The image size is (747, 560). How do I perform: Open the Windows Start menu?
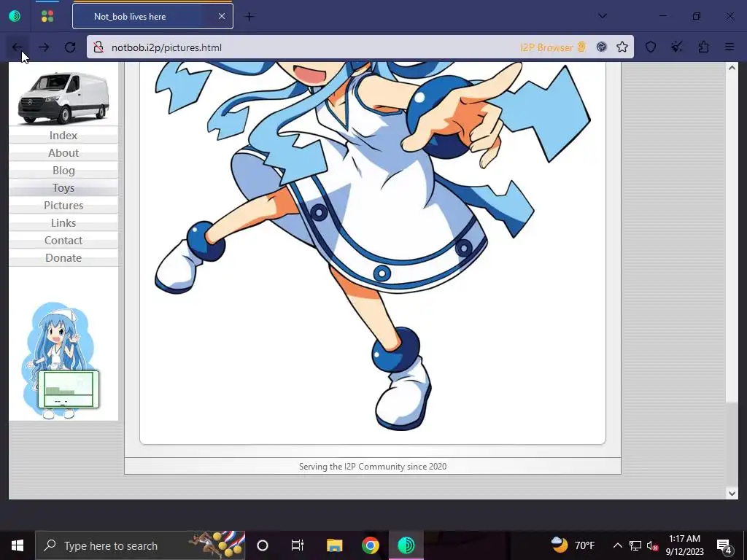[18, 545]
